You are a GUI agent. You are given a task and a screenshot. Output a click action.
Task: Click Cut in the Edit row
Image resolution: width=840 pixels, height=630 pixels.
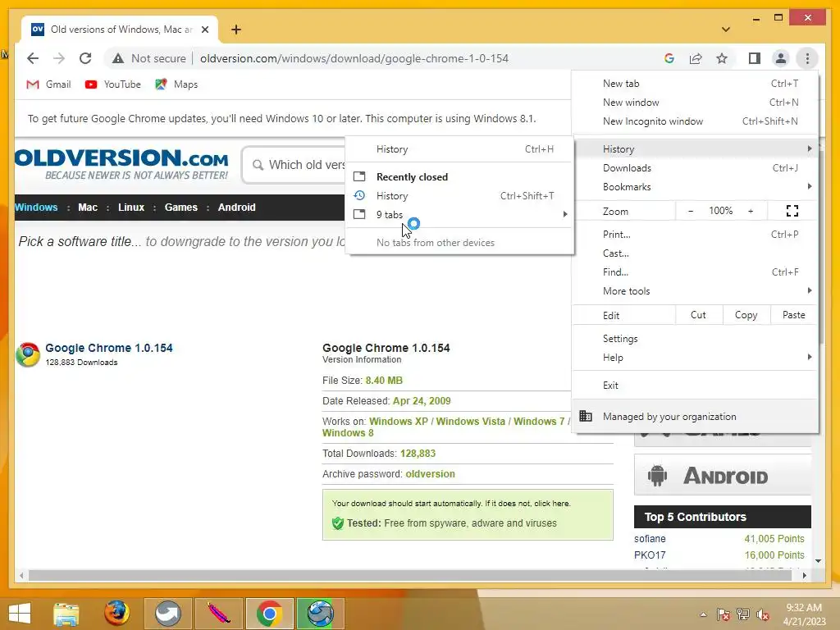click(x=699, y=315)
